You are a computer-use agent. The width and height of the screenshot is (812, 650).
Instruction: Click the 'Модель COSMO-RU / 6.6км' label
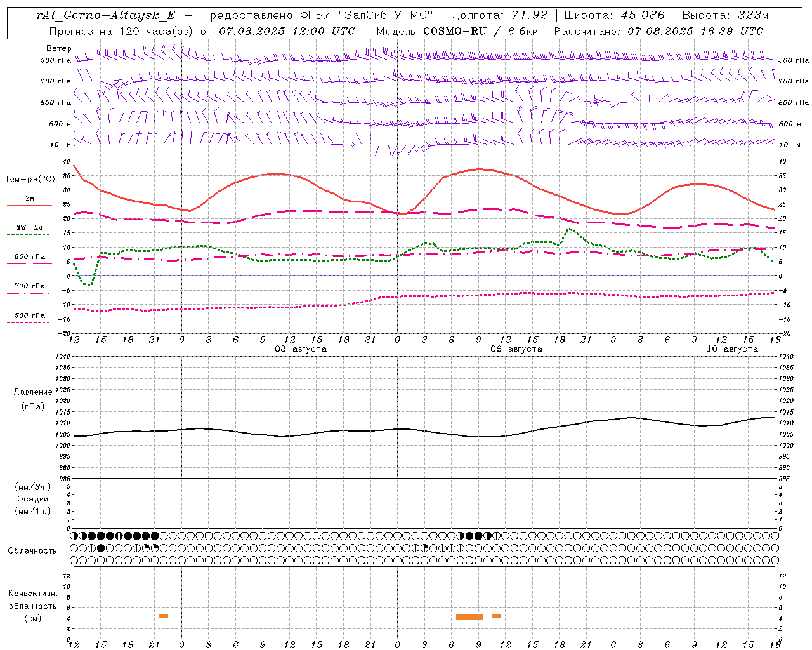click(x=457, y=31)
